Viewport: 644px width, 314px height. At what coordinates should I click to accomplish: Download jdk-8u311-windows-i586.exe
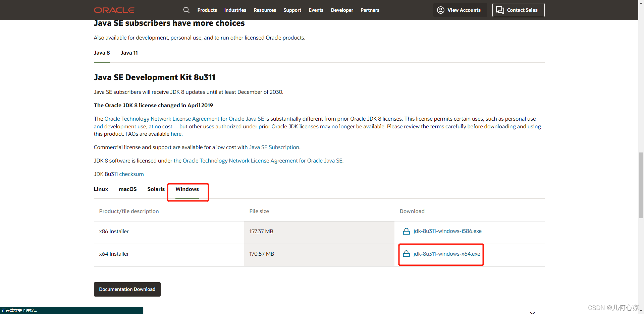point(447,231)
